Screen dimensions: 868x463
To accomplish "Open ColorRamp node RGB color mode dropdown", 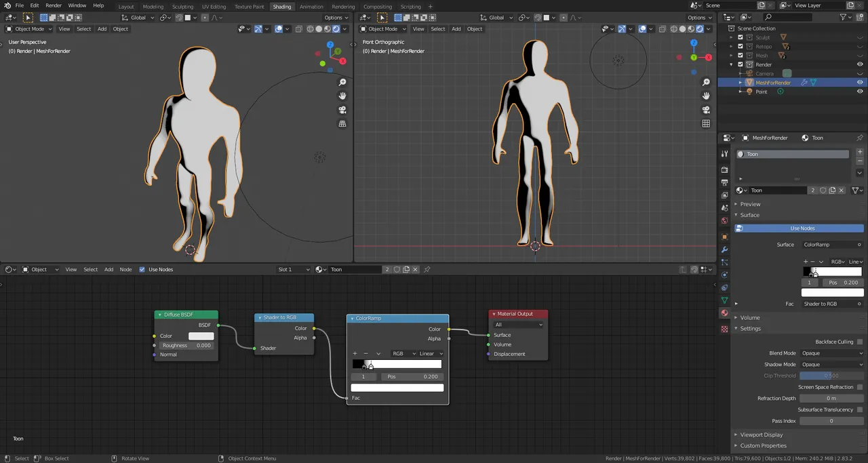I will 403,353.
